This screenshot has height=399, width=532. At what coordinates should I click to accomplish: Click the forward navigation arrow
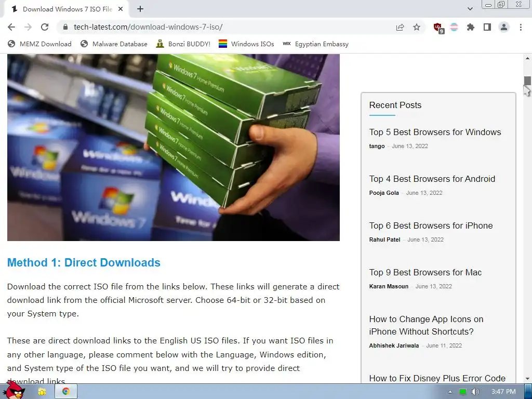[x=28, y=27]
